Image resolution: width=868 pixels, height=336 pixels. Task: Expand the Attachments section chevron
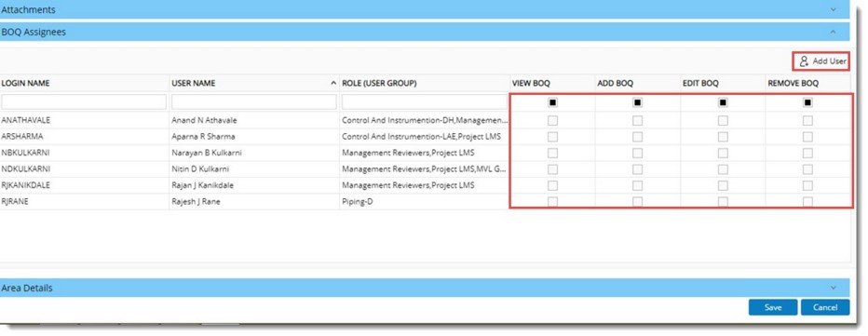point(833,9)
